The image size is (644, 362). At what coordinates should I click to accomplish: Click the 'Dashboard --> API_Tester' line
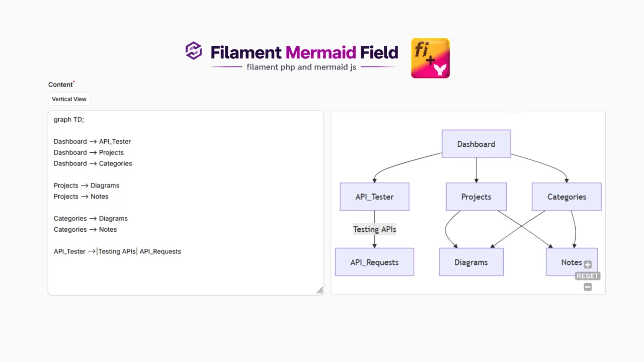click(x=92, y=141)
